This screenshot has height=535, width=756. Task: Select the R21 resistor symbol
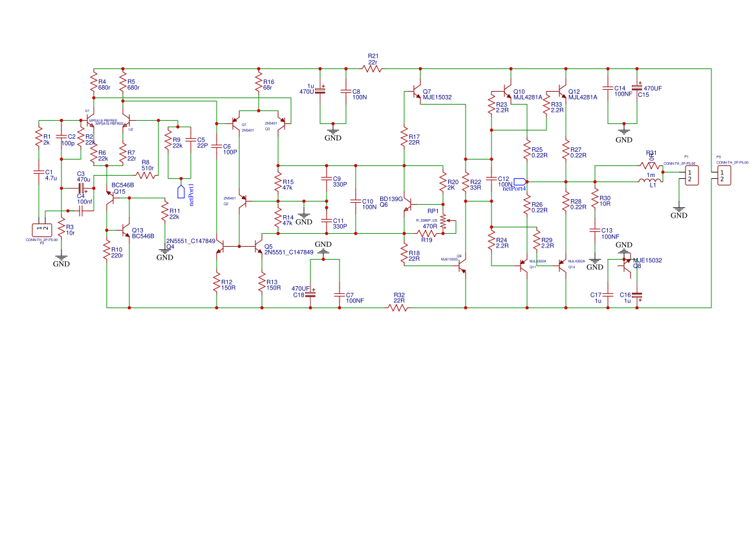pos(372,69)
